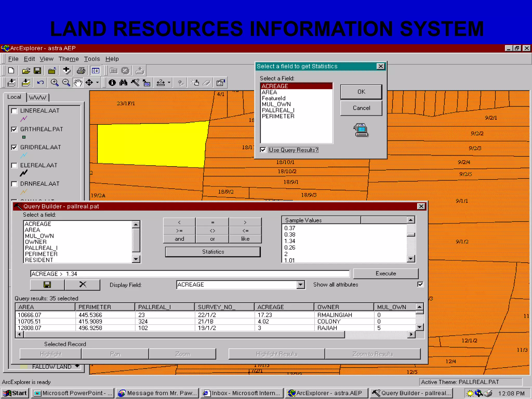Open a project with the open folder icon
Image resolution: width=532 pixels, height=399 pixels.
[x=26, y=71]
